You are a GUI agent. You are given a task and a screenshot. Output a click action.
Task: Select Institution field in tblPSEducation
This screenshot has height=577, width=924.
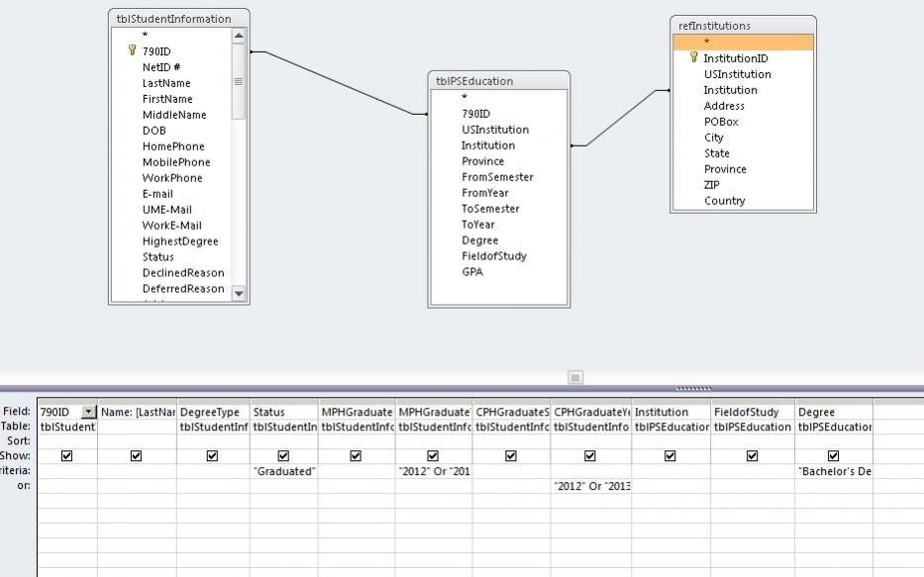point(488,145)
